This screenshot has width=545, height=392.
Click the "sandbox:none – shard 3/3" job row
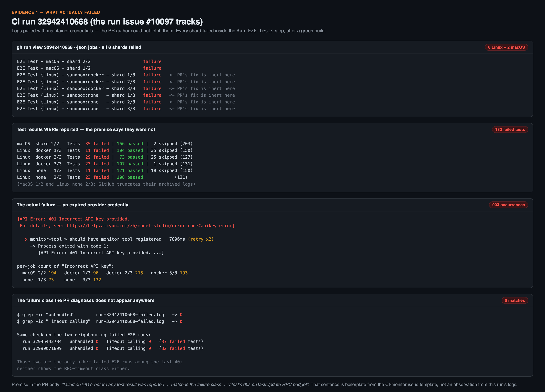click(126, 109)
